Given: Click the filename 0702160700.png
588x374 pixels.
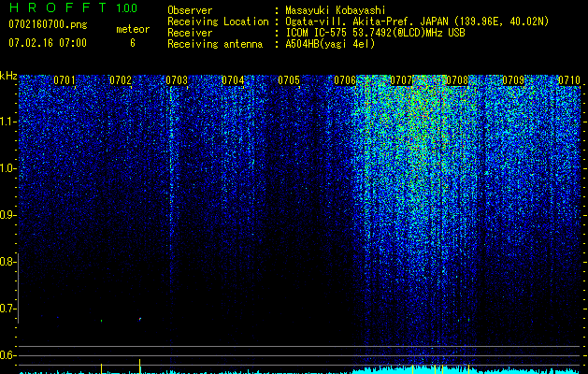Looking at the screenshot, I should (x=48, y=25).
